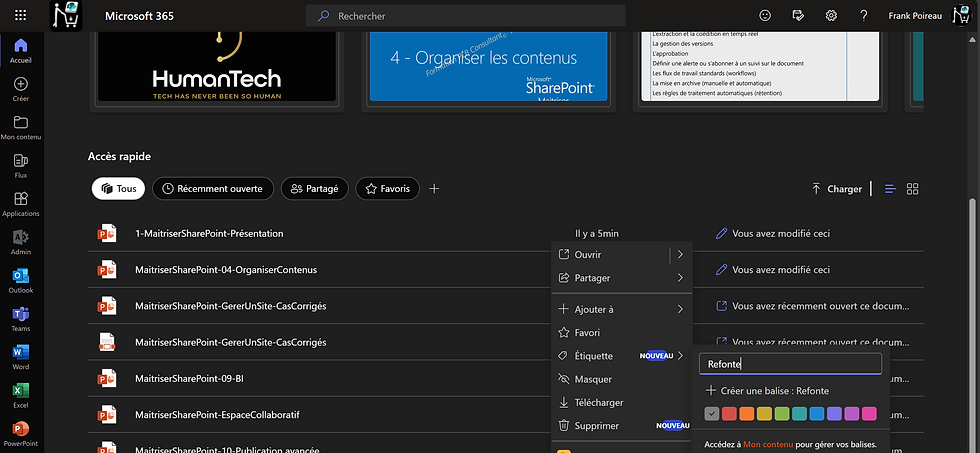Open Admin app in sidebar
The image size is (980, 453).
coord(21,242)
